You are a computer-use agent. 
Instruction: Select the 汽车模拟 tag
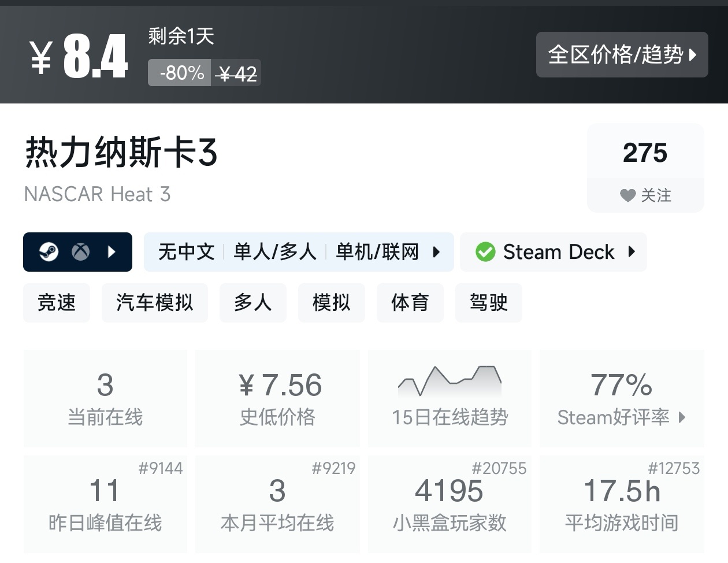point(154,302)
